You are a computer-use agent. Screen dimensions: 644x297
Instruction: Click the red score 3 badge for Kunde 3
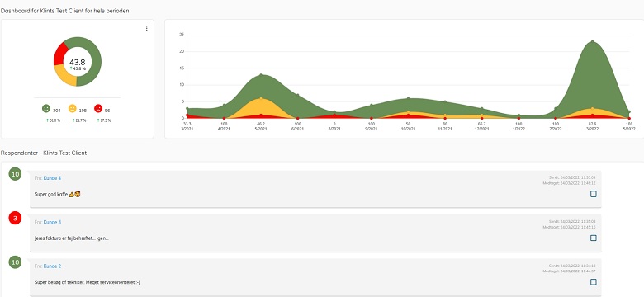15,219
